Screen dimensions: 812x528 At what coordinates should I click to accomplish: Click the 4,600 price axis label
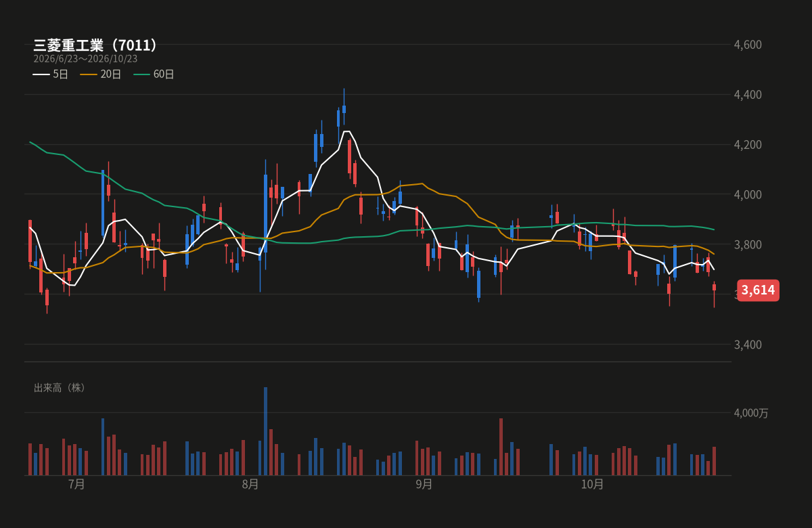tap(748, 45)
